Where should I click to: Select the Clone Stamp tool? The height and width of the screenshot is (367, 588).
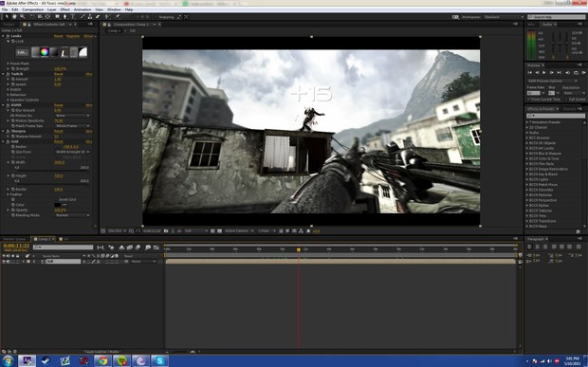[x=90, y=17]
